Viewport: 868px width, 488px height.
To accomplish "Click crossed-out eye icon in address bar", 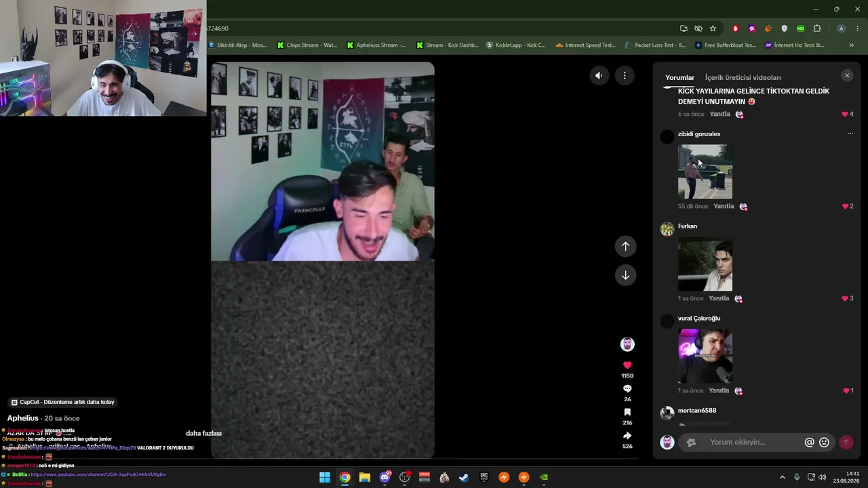I will (698, 28).
